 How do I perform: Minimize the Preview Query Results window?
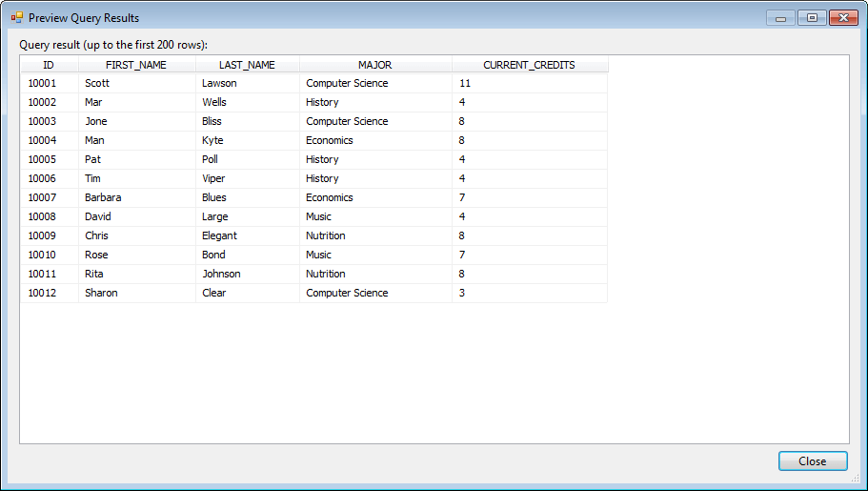tap(780, 18)
